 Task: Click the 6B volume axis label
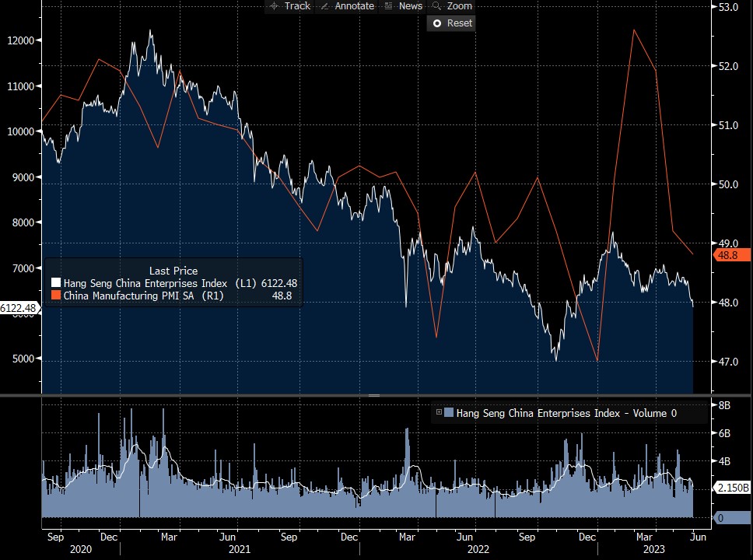point(724,434)
